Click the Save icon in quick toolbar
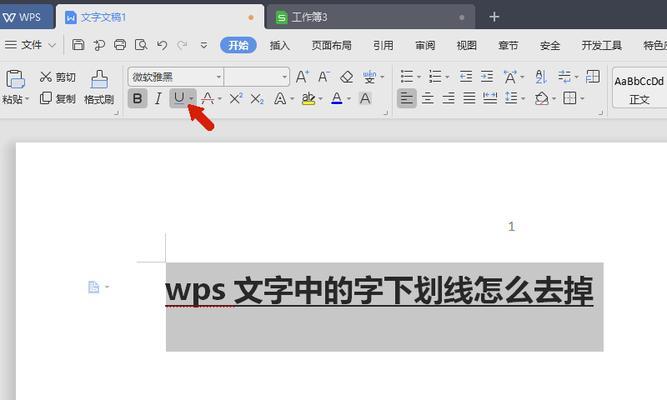Image resolution: width=667 pixels, height=400 pixels. coord(78,45)
